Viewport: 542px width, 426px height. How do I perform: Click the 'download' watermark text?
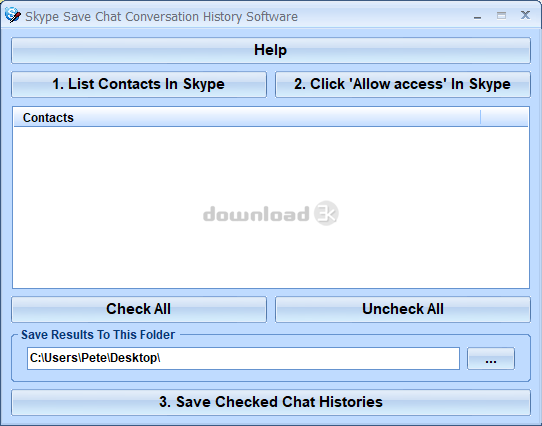(x=256, y=213)
